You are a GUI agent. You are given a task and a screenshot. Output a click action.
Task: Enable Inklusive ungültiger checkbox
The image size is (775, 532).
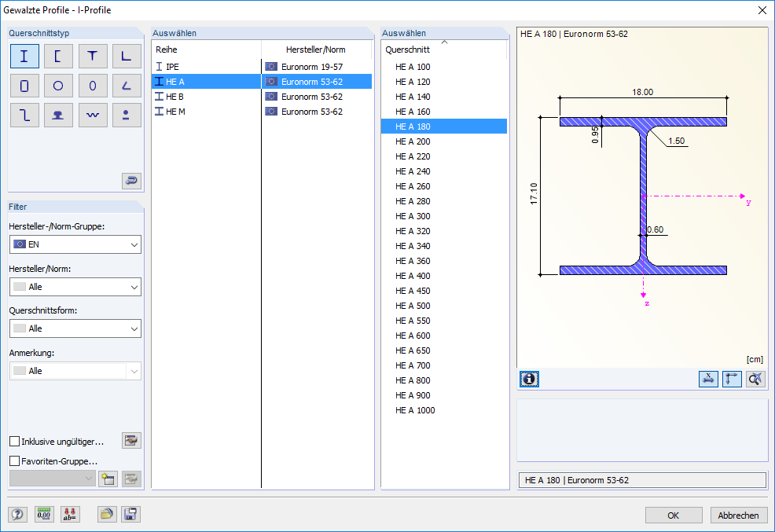[15, 441]
